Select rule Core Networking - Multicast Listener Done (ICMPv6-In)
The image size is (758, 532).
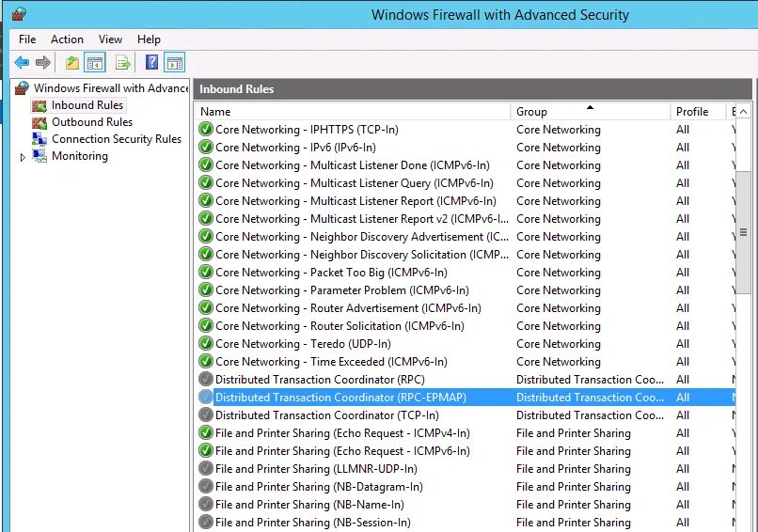[353, 165]
